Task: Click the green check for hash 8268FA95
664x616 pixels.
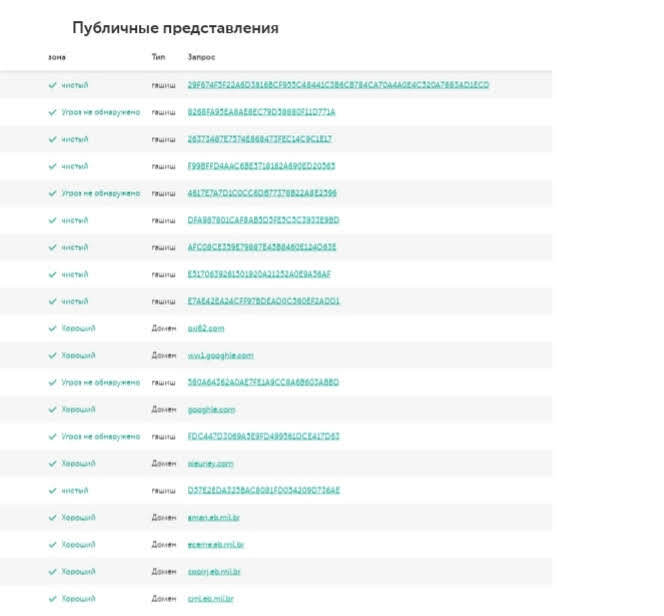Action: (x=53, y=112)
